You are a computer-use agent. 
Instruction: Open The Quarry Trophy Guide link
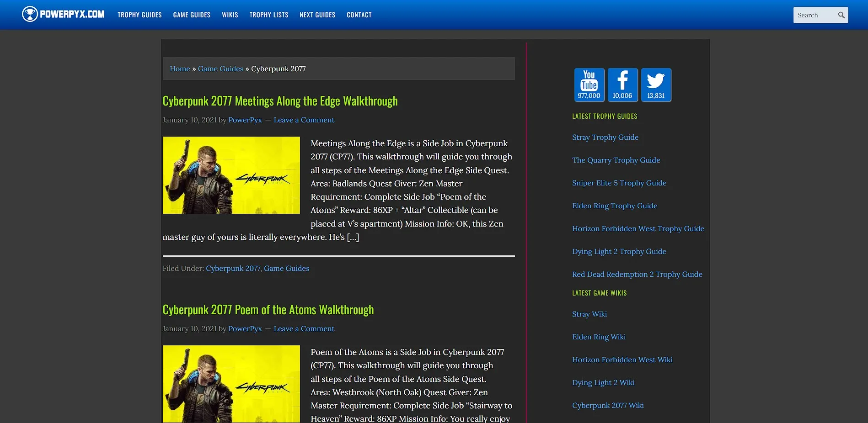coord(616,160)
